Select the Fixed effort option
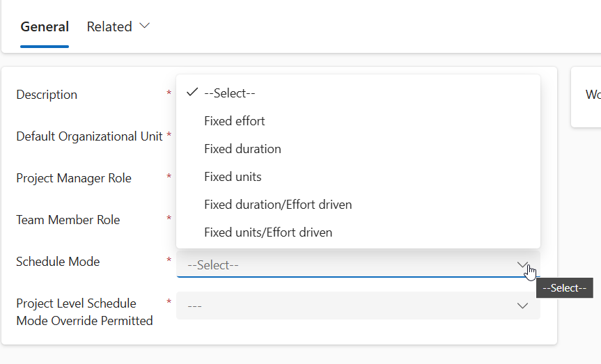This screenshot has width=601, height=364. coord(235,121)
